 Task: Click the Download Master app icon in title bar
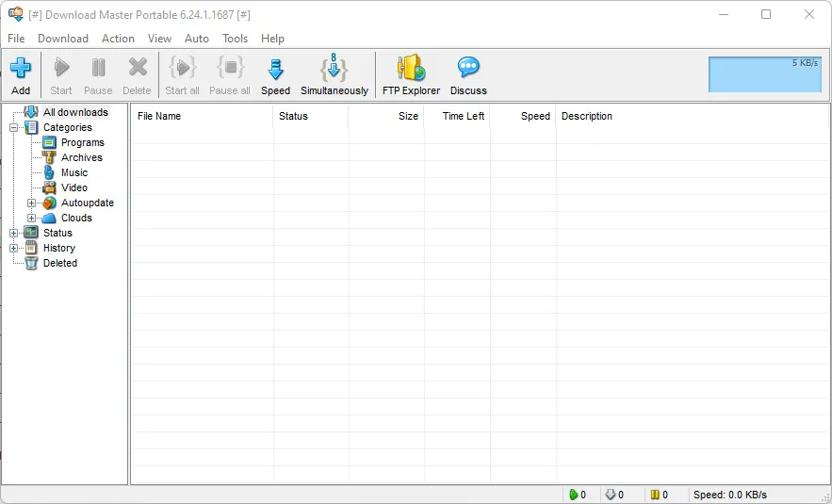(x=16, y=14)
